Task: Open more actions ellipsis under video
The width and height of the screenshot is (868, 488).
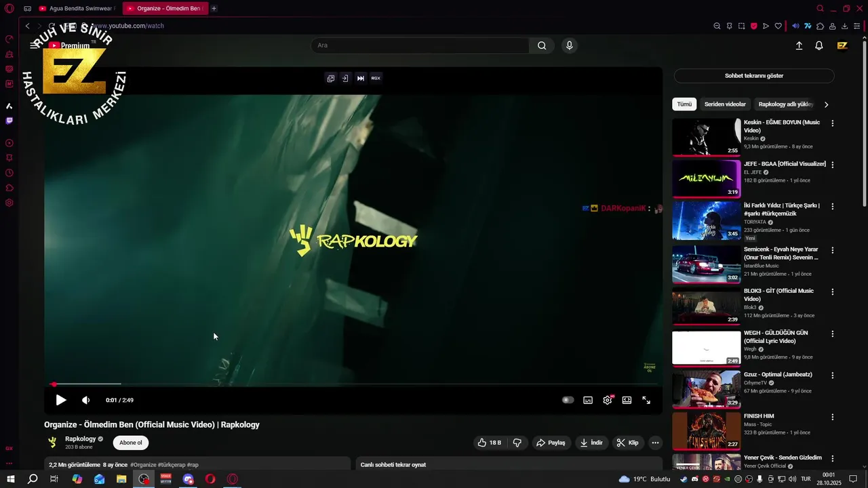Action: 655,443
